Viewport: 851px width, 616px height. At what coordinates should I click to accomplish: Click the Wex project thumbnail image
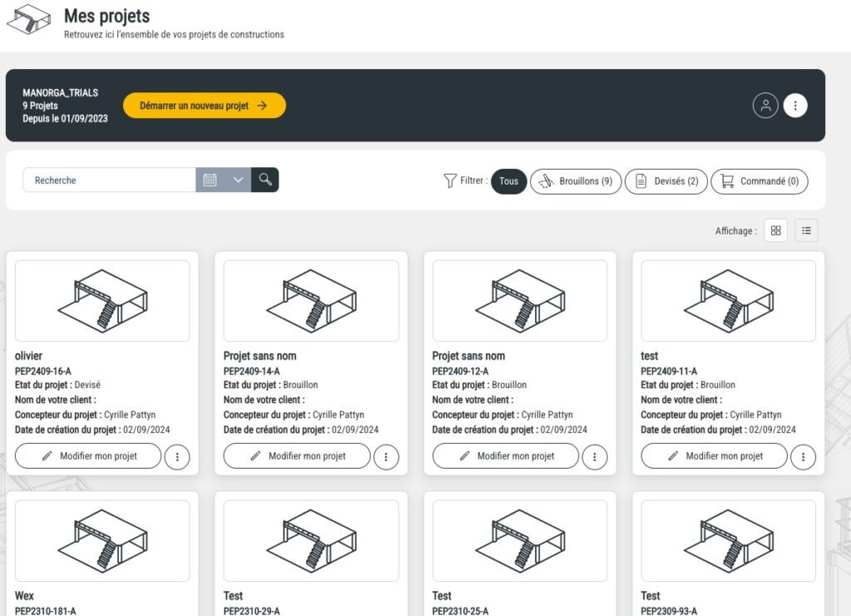click(102, 540)
